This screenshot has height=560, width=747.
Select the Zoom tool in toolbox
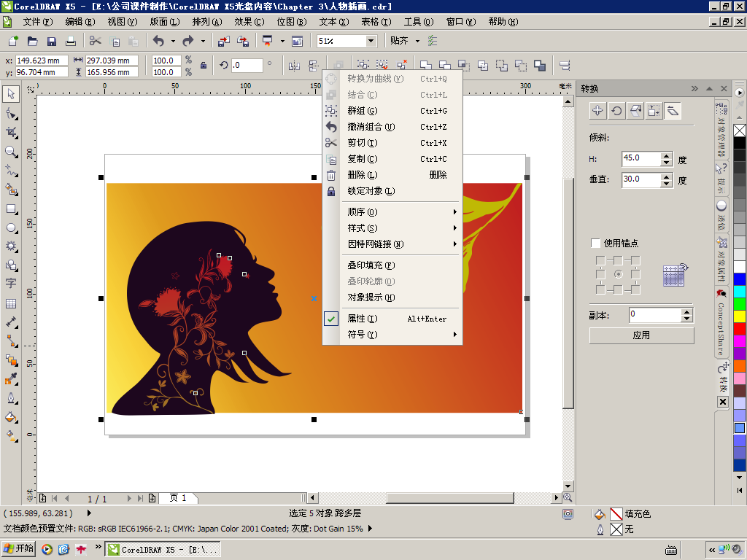tap(11, 152)
